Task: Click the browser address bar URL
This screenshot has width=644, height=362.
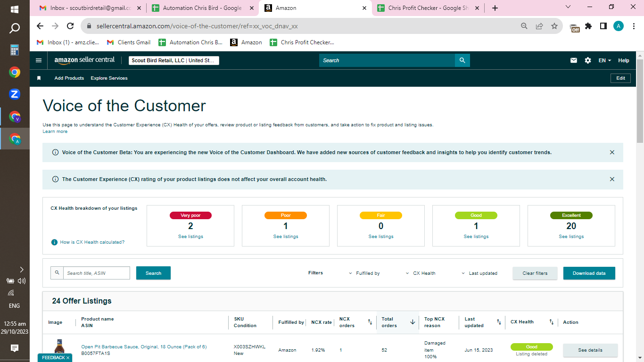Action: (197, 26)
